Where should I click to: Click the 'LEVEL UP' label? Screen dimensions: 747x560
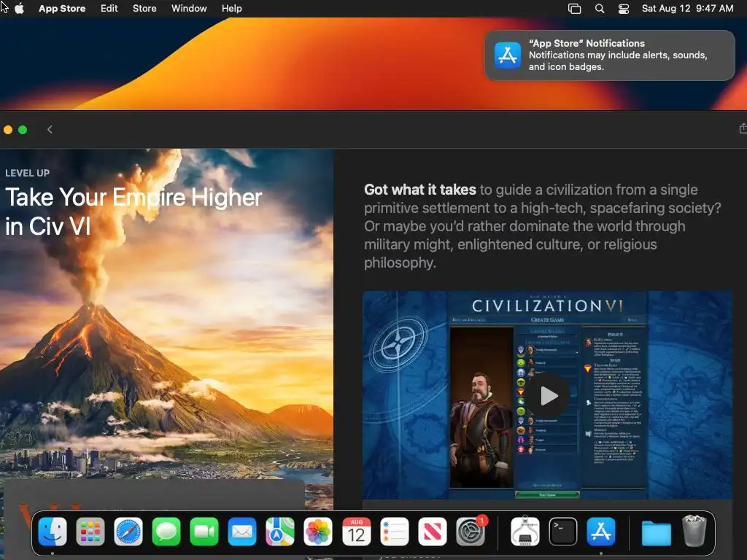(x=27, y=173)
